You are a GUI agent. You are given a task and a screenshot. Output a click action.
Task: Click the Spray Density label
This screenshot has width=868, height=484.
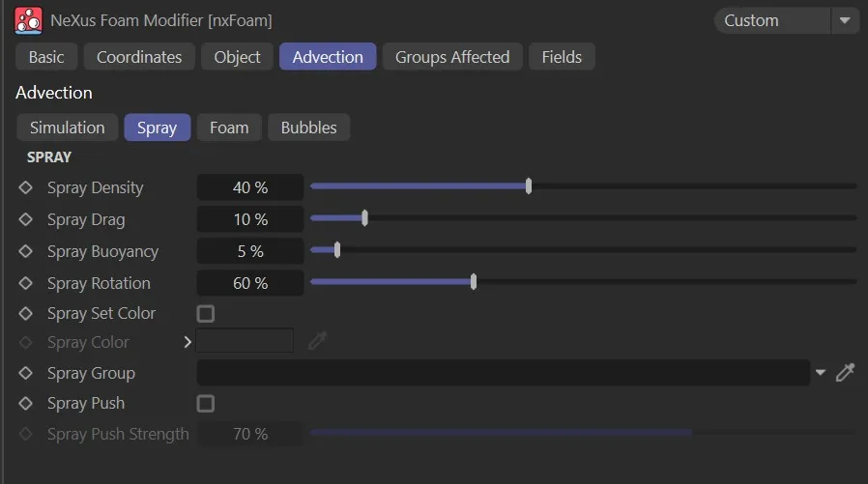pos(96,187)
